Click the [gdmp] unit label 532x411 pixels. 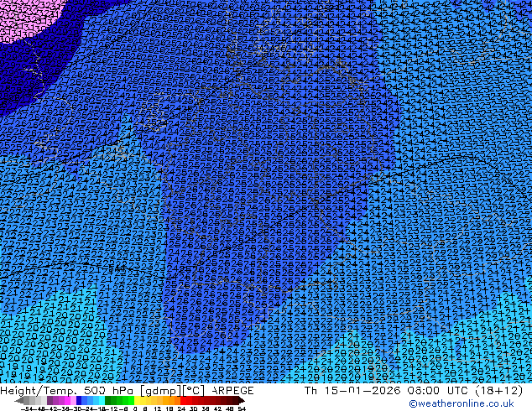click(160, 391)
